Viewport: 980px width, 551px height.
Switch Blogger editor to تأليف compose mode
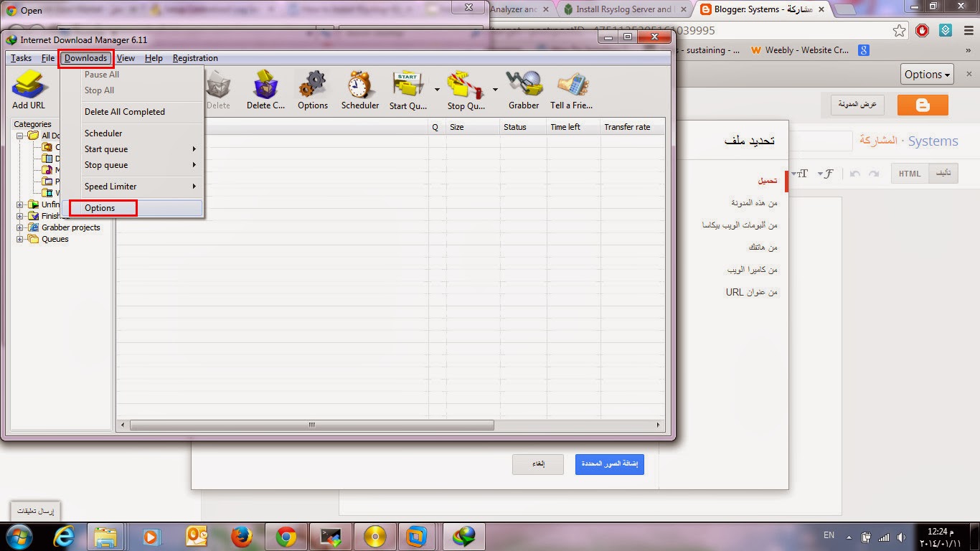[x=943, y=174]
